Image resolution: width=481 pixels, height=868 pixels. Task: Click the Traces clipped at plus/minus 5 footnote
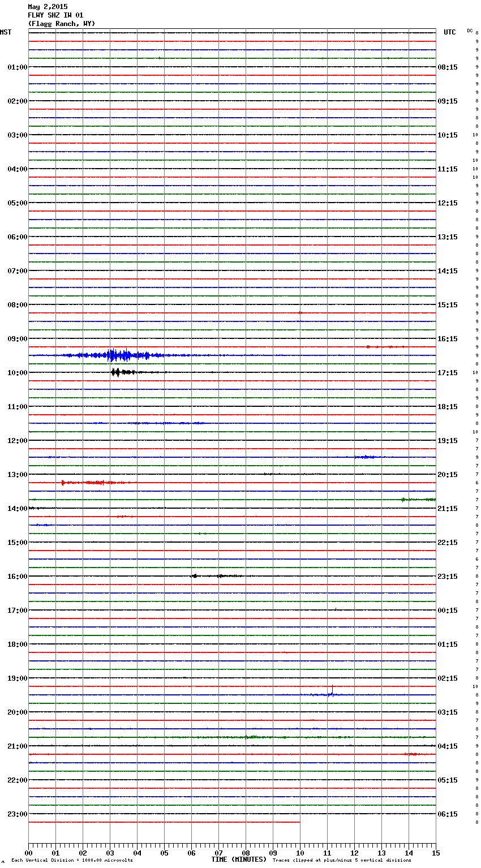342,861
